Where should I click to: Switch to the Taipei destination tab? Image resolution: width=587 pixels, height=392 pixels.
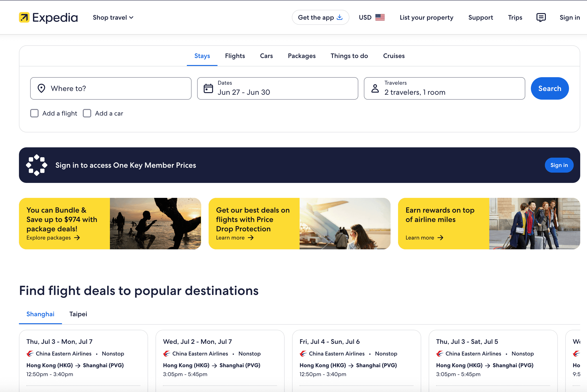click(x=78, y=314)
